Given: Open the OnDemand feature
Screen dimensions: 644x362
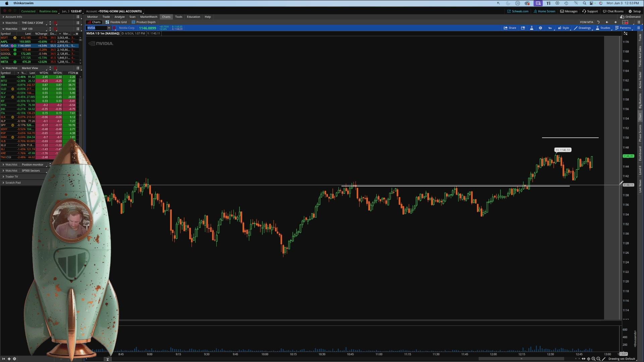Looking at the screenshot, I should (631, 17).
